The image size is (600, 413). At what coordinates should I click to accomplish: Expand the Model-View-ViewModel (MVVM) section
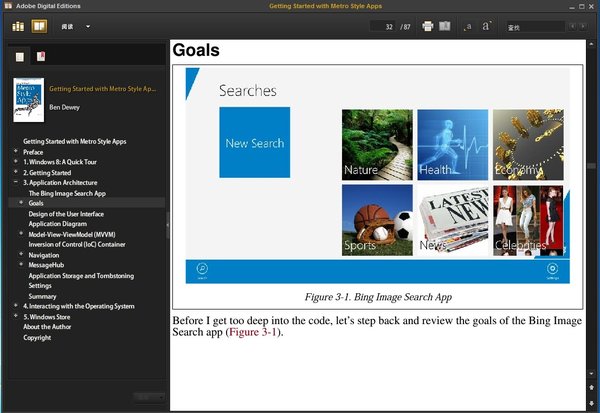click(x=21, y=234)
